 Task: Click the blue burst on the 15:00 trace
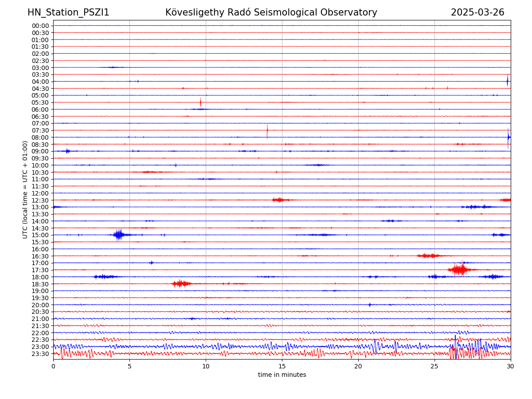(118, 235)
